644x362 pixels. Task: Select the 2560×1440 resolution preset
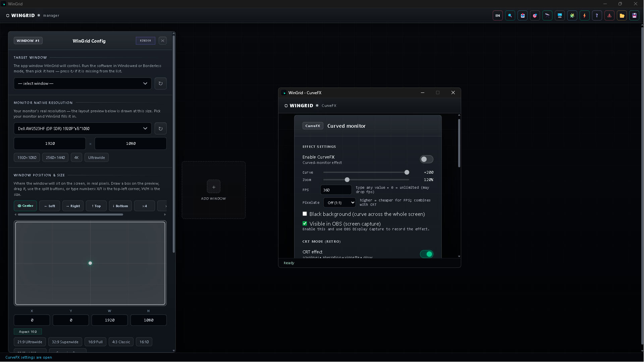(55, 158)
